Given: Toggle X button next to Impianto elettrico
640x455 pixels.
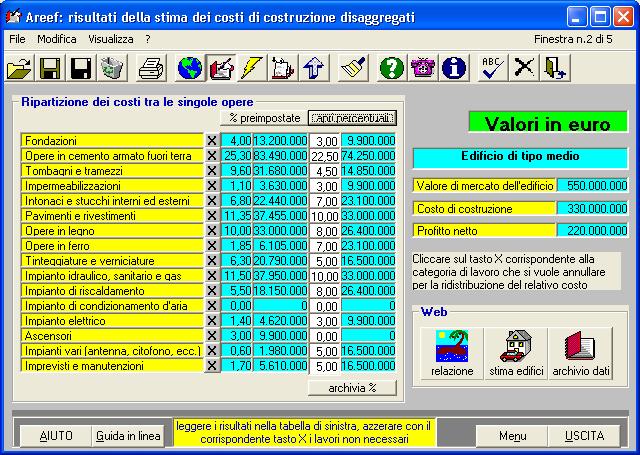Looking at the screenshot, I should tap(211, 321).
